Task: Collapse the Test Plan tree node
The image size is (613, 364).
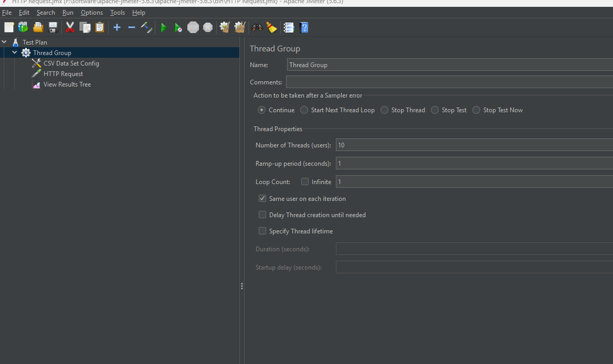Action: point(4,42)
